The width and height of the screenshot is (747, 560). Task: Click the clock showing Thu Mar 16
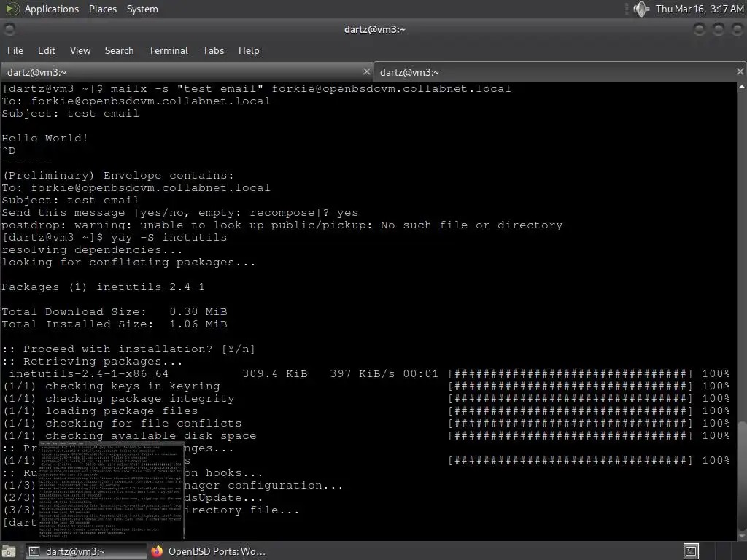[x=699, y=9]
